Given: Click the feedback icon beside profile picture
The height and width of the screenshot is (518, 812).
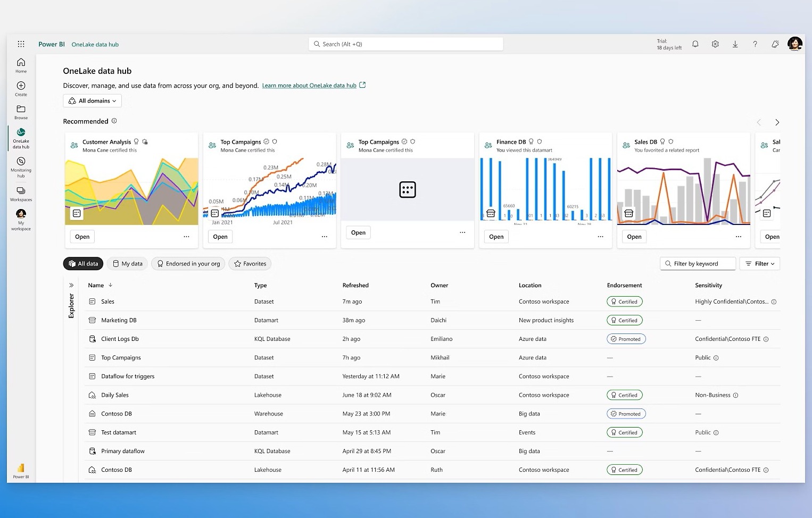Looking at the screenshot, I should click(775, 44).
